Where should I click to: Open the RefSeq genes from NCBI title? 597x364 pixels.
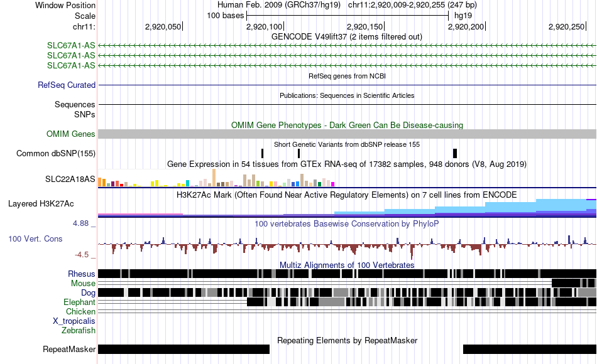coord(347,76)
